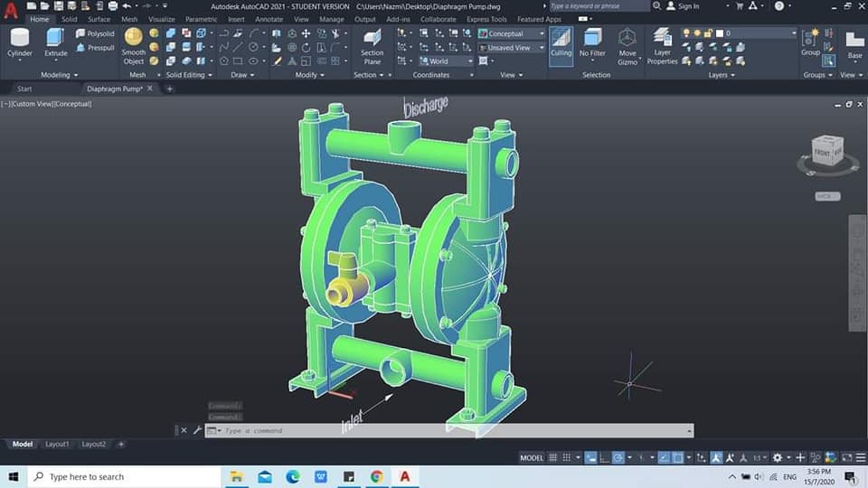868x488 pixels.
Task: Toggle polar tracking in status bar
Action: 618,457
